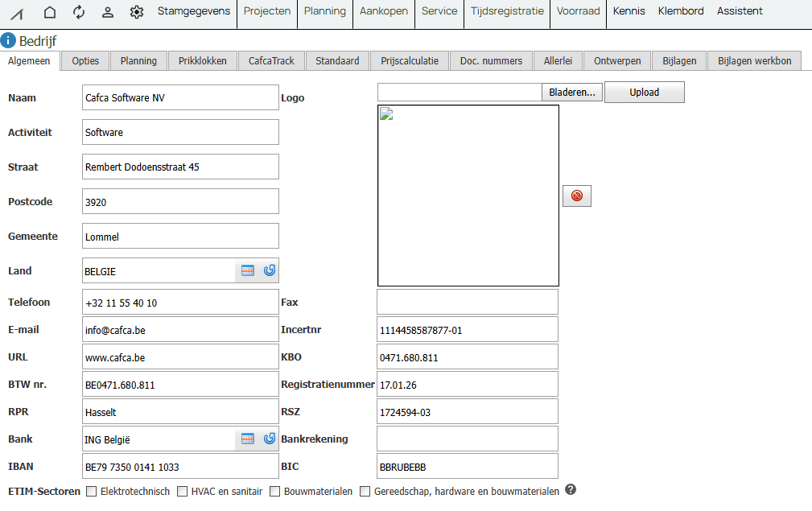Open the Kennis menu
Screen dimensions: 812x511
point(629,11)
